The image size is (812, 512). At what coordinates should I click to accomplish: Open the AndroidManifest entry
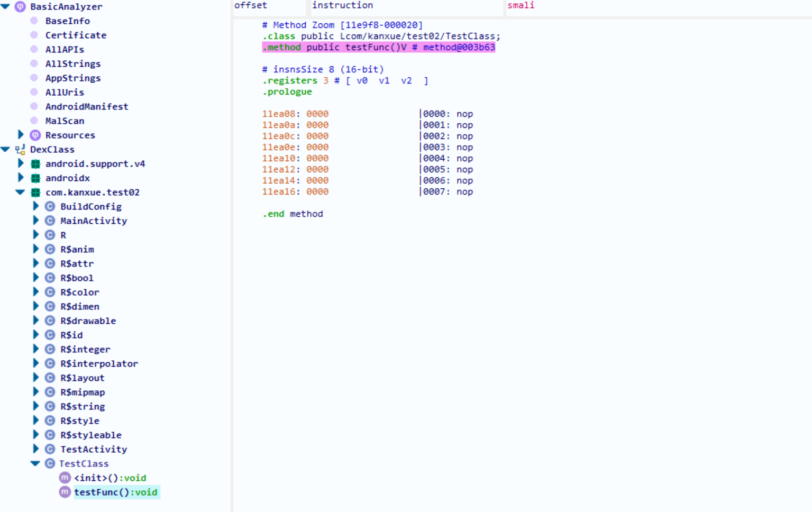(87, 107)
